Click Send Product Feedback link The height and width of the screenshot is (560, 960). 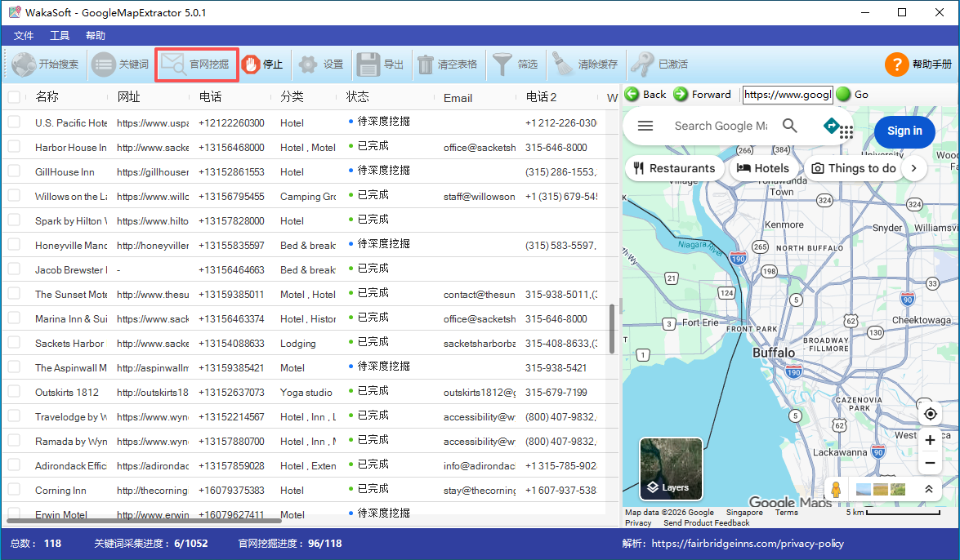point(706,522)
